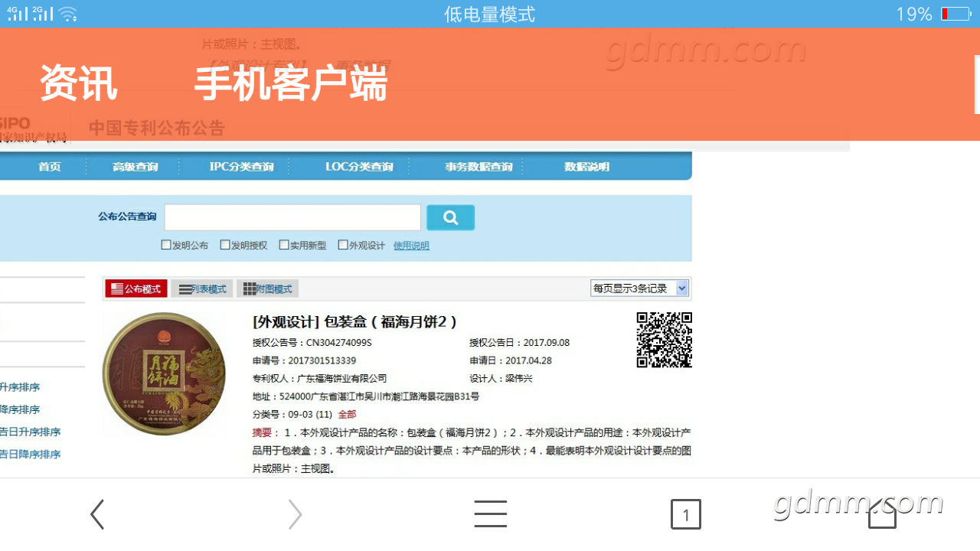Select the 专利权人 广东福海饼业有限公司 text
The width and height of the screenshot is (980, 551).
coord(319,379)
